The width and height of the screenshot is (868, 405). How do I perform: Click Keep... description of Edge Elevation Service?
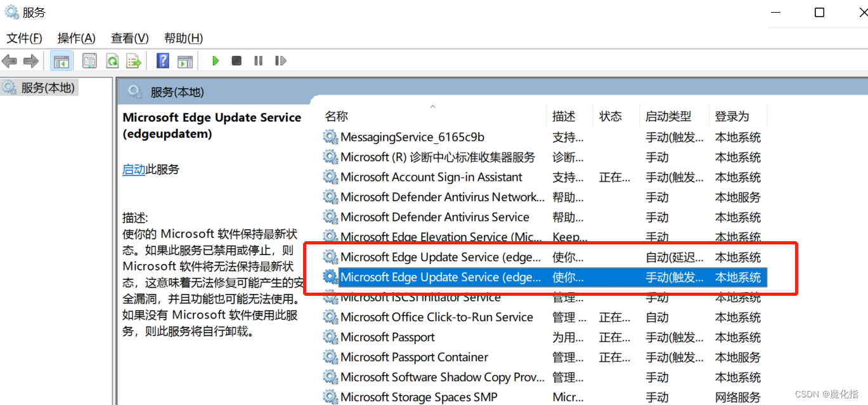tap(569, 237)
